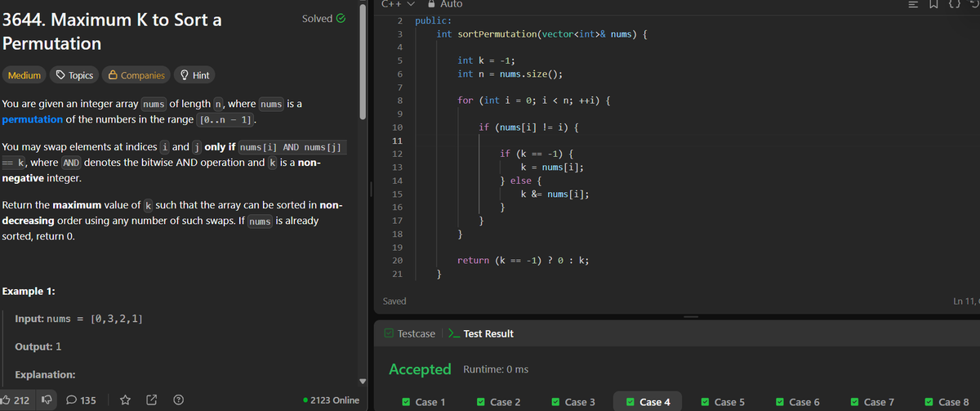980x411 pixels.
Task: Follow the permutation link in description
Action: click(x=33, y=119)
